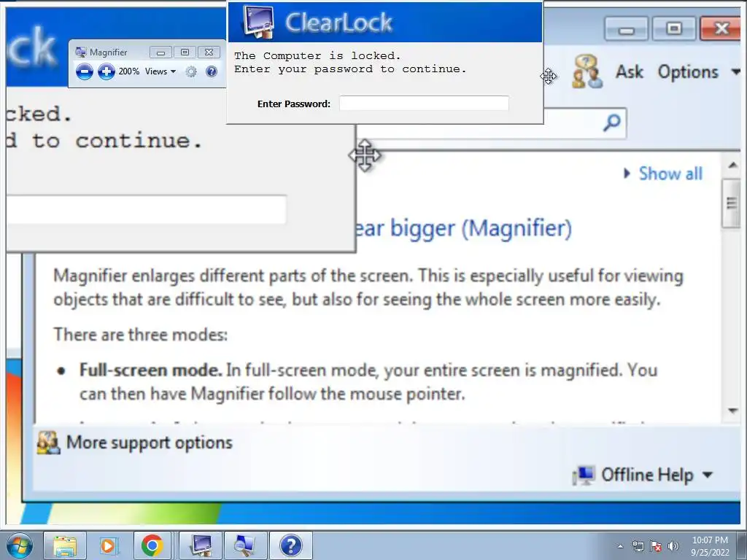Open the Offline Help dropdown

(656, 475)
